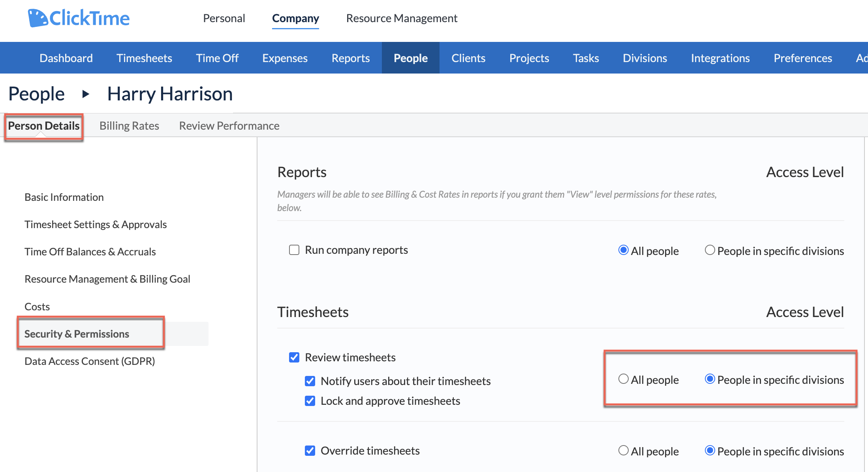The height and width of the screenshot is (472, 868).
Task: Select the Company top navigation item
Action: [295, 18]
